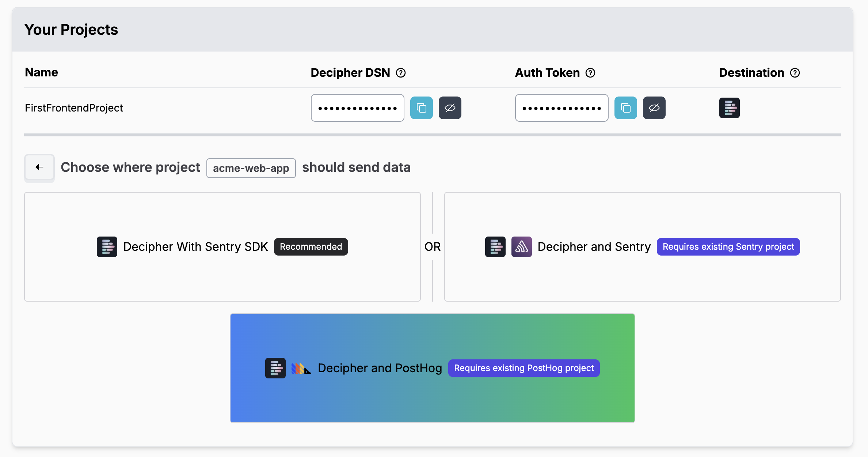Viewport: 868px width, 457px height.
Task: Click Decipher logo in Sentry SDK card
Action: (107, 247)
